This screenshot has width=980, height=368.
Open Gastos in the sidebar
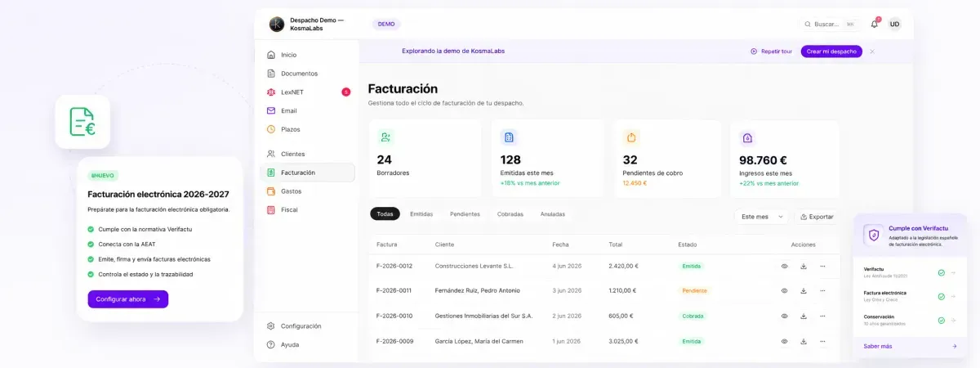[x=307, y=191]
